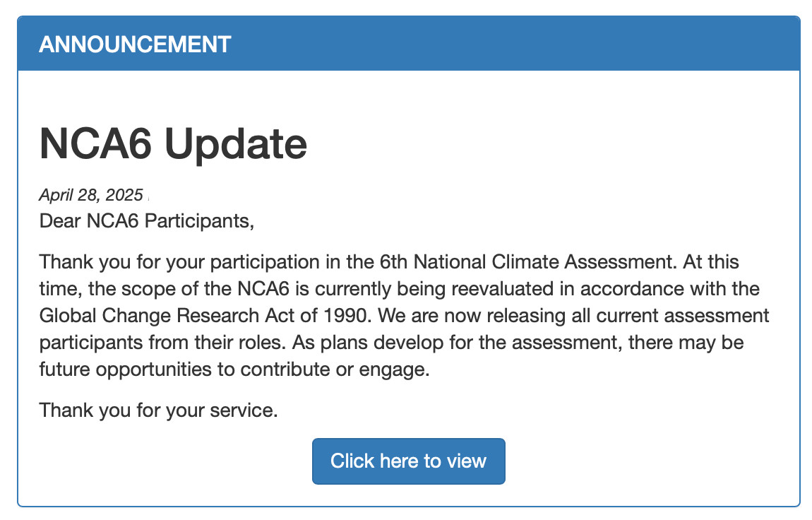Select the April 28, 2025 date
This screenshot has width=812, height=520.
(90, 195)
